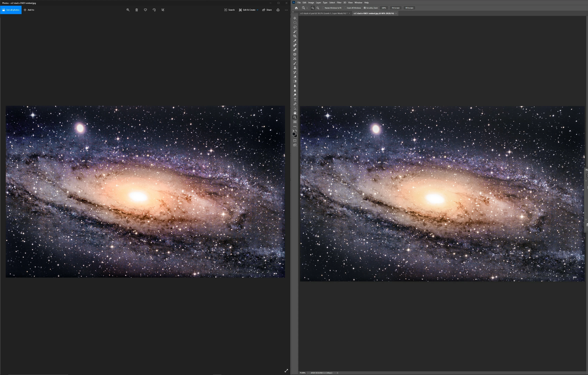Enable Zoom All Windows checkbox
Image resolution: width=588 pixels, height=375 pixels.
[345, 8]
